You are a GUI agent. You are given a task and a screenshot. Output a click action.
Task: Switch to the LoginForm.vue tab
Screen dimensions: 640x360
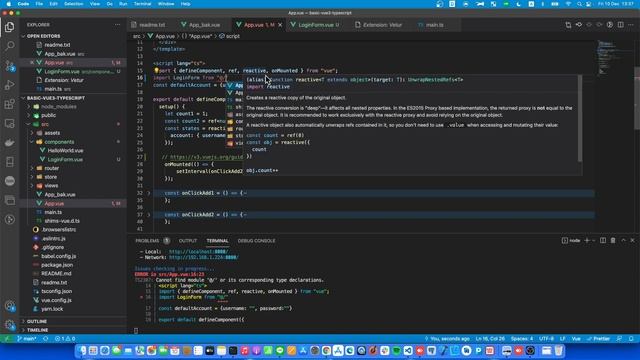[316, 25]
